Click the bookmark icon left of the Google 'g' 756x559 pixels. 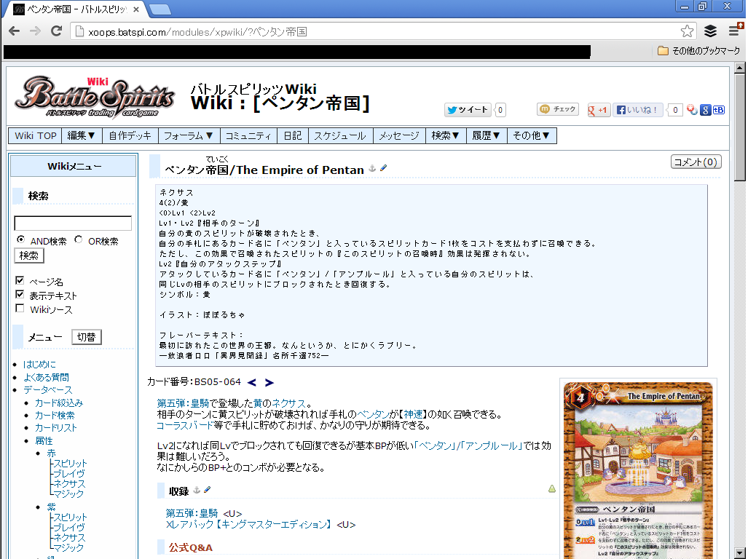click(693, 110)
